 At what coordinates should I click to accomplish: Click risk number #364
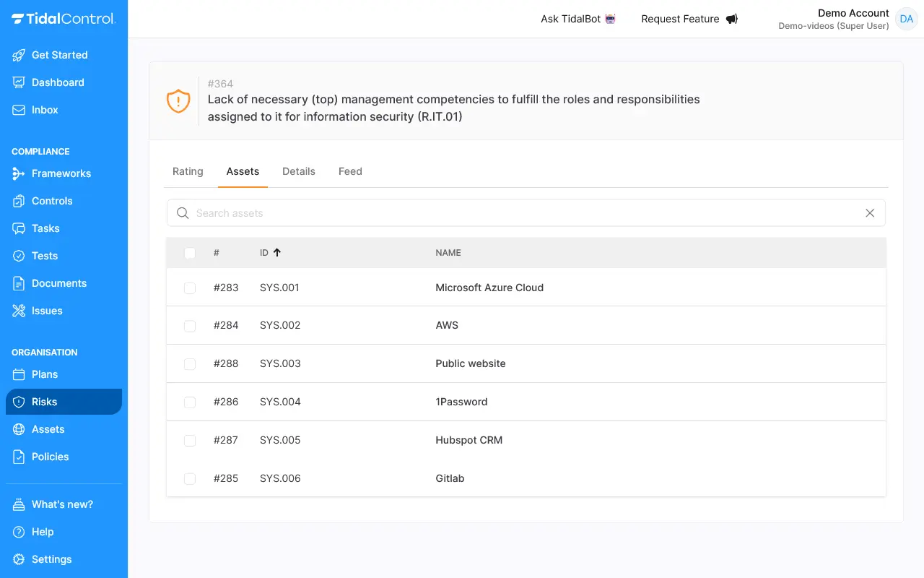[220, 84]
